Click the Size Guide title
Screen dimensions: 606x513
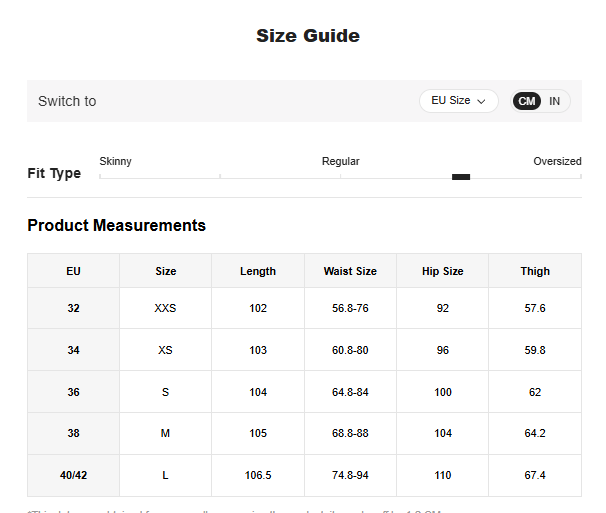tap(308, 36)
